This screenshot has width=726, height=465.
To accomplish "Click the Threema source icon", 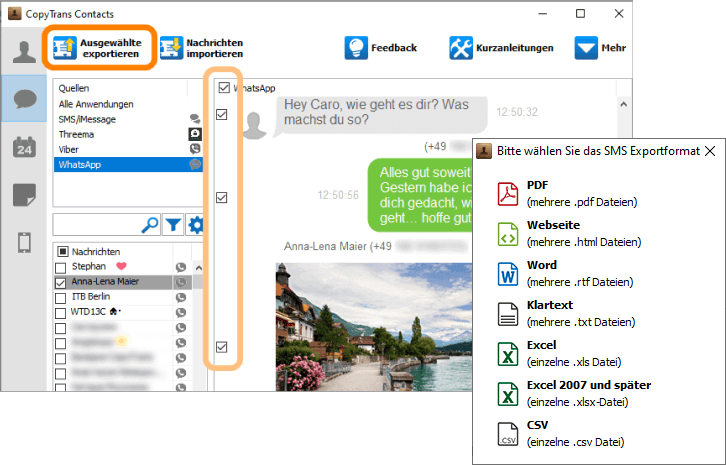I will (x=195, y=134).
